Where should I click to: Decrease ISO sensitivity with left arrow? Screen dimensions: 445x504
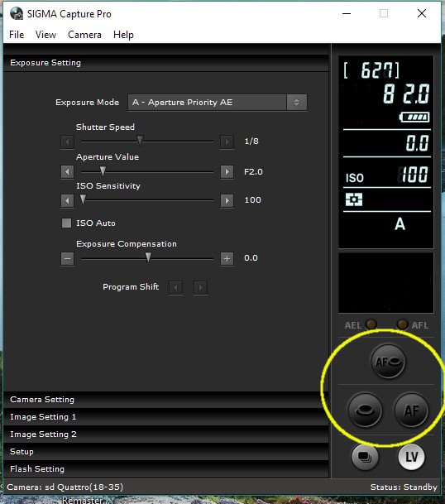[x=67, y=200]
